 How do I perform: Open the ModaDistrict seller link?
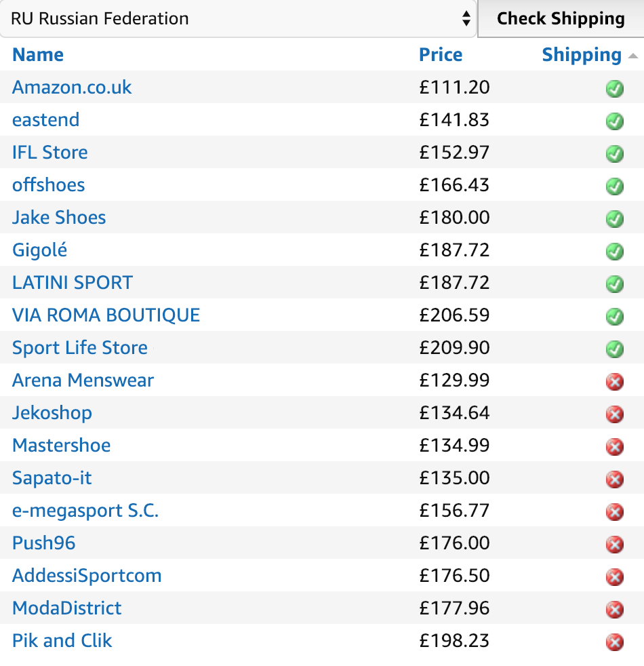[x=67, y=608]
